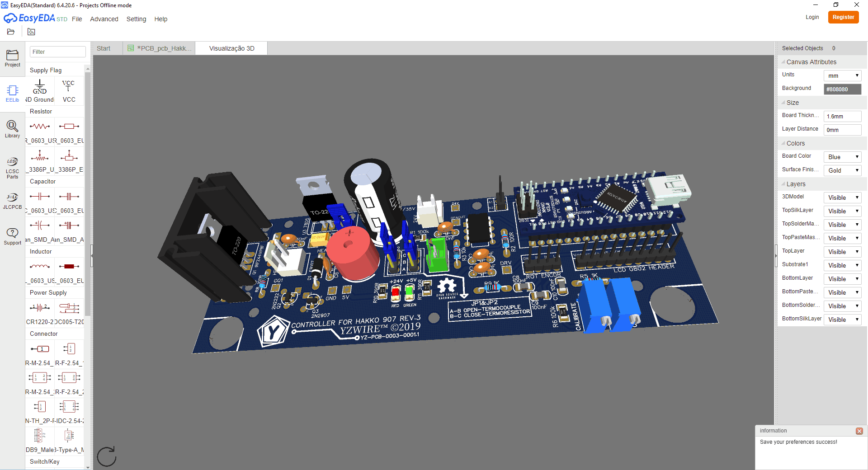The height and width of the screenshot is (470, 868).
Task: Open LCSC Parts sidebar icon
Action: 12,168
